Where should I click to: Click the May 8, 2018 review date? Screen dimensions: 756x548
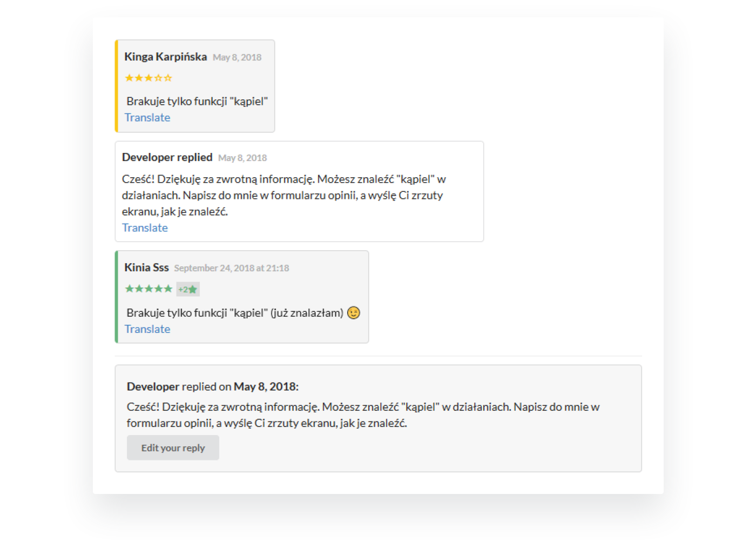pyautogui.click(x=237, y=57)
